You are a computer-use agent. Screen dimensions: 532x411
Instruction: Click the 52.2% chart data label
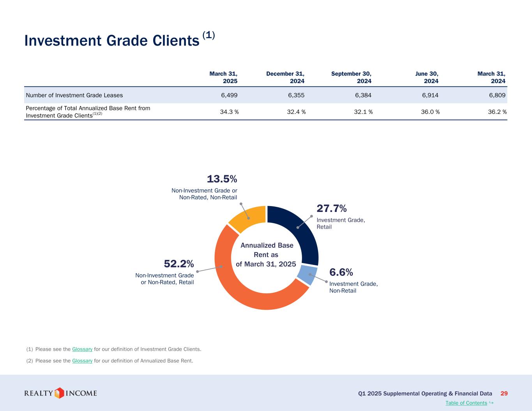click(179, 264)
